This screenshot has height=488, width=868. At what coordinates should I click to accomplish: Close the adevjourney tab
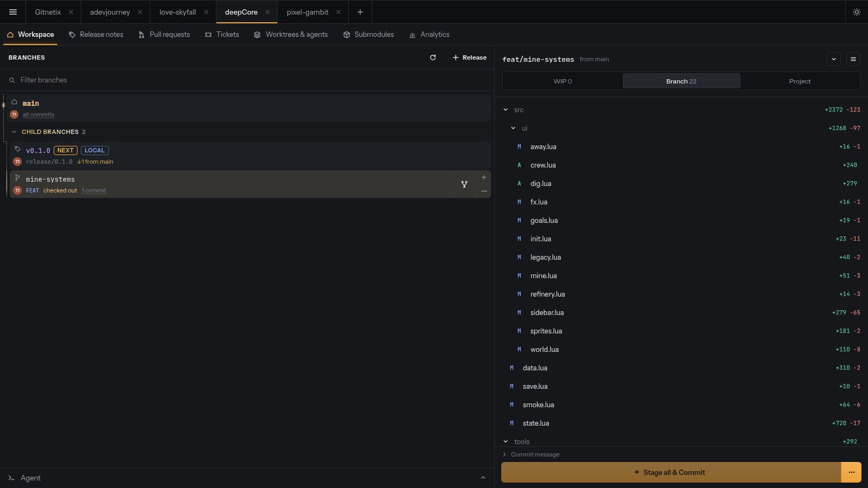click(x=140, y=12)
